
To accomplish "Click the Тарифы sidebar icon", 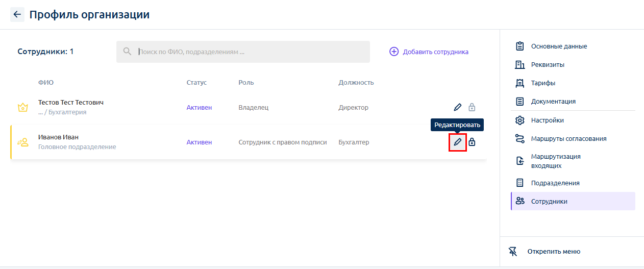I will pyautogui.click(x=520, y=83).
